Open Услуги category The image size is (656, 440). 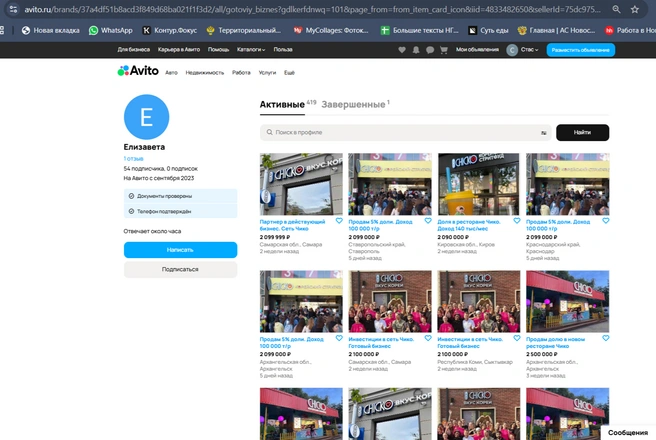pos(267,73)
